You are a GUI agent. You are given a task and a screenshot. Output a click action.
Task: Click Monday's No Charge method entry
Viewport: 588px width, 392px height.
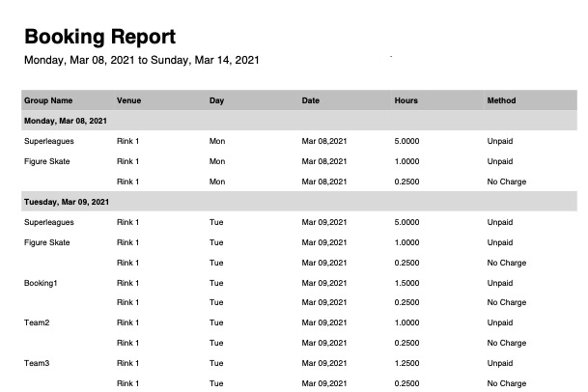[506, 182]
